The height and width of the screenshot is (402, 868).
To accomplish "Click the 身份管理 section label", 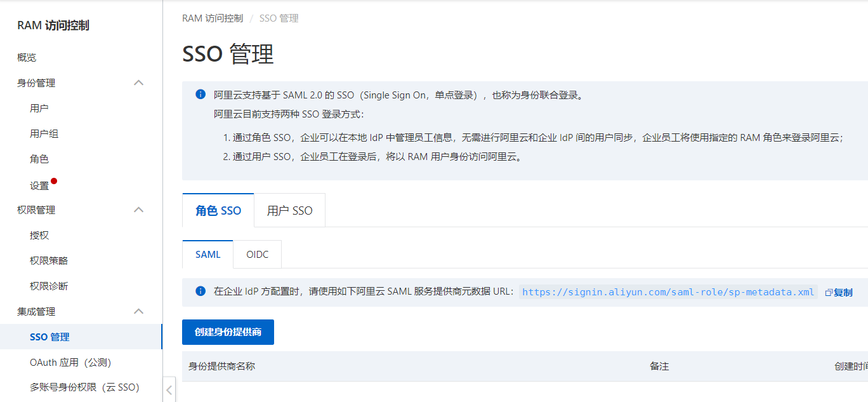I will click(x=36, y=83).
